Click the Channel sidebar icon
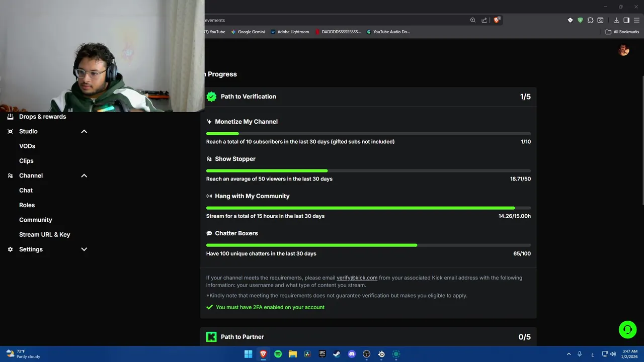Screen dimensions: 644x362 point(10,175)
